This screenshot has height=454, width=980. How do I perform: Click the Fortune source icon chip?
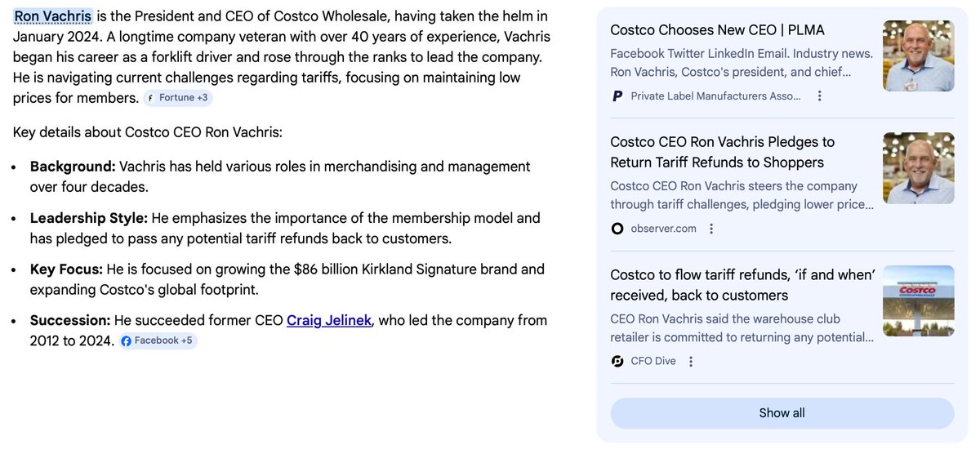coord(178,98)
